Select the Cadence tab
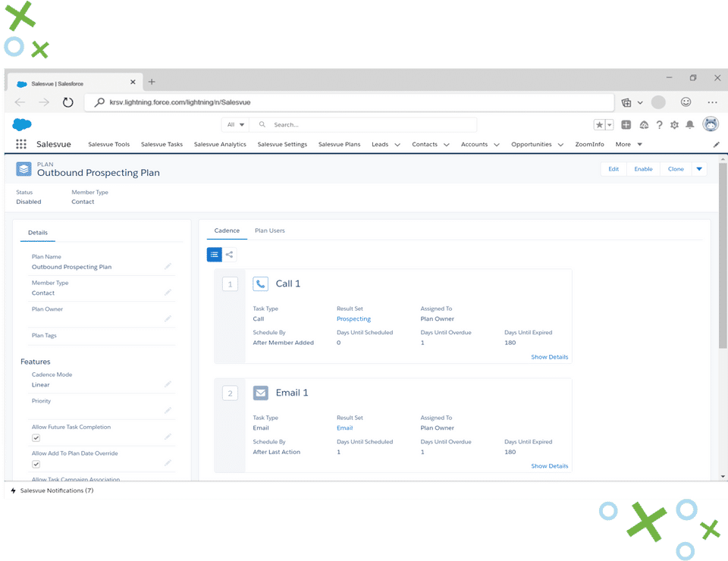This screenshot has width=728, height=561. tap(227, 230)
